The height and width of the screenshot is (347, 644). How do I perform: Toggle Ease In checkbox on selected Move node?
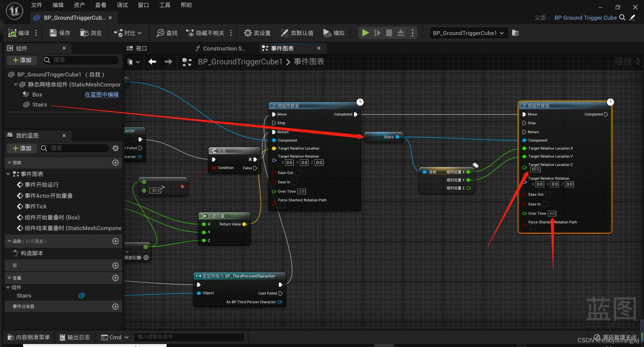(x=545, y=204)
